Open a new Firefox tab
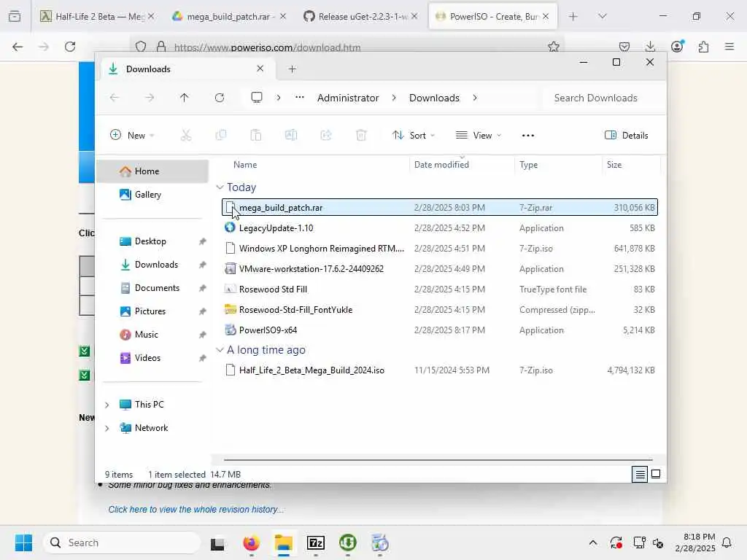The height and width of the screenshot is (560, 747). [x=573, y=16]
